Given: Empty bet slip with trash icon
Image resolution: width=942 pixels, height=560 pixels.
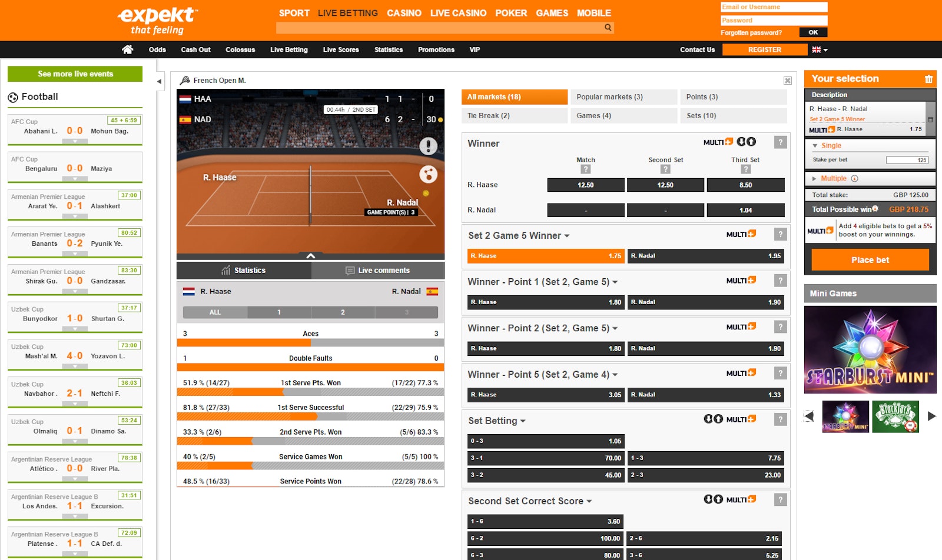Looking at the screenshot, I should [928, 79].
